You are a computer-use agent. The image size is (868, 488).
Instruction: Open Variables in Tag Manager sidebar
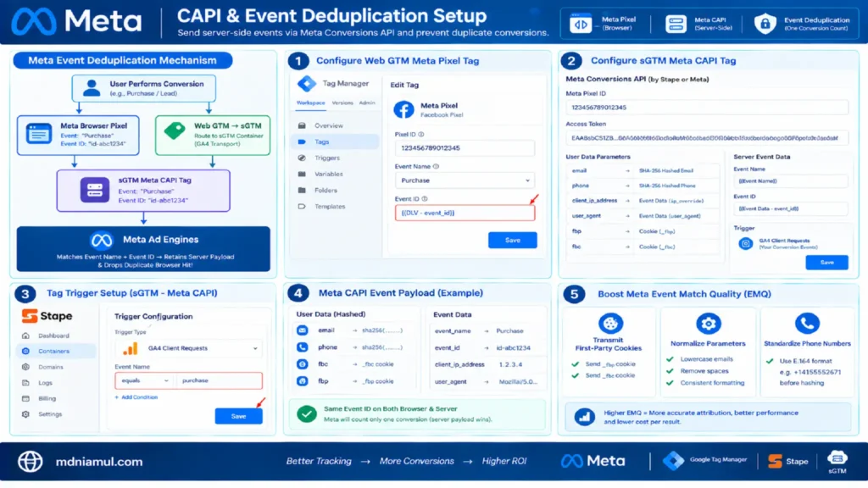pyautogui.click(x=336, y=174)
